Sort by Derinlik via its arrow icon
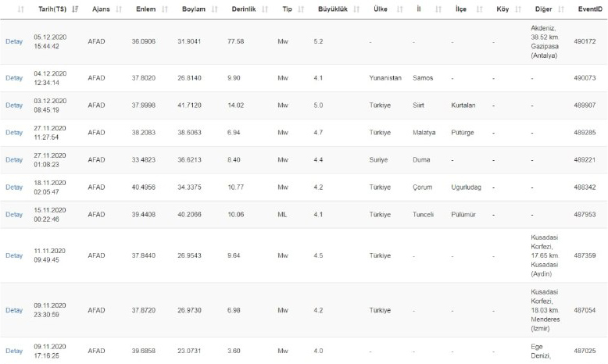Viewport: 608px width, 364px height. (x=265, y=9)
